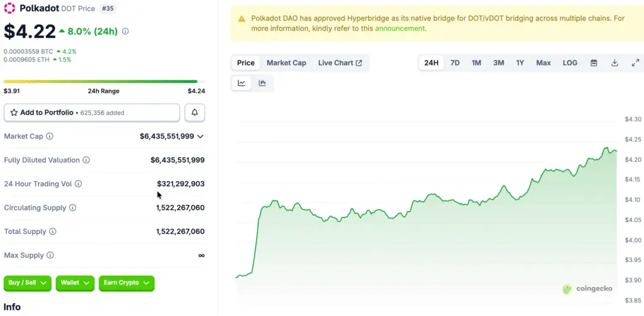
Task: Select the 24H time range
Action: [431, 63]
